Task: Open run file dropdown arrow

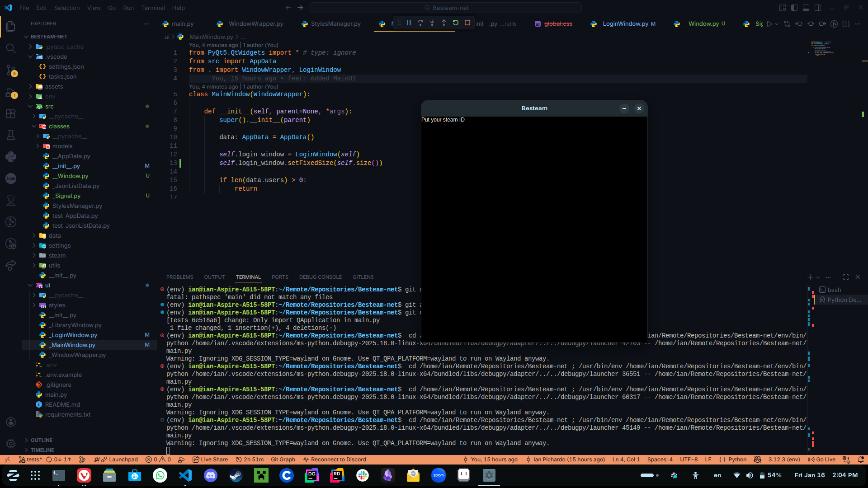Action: (777, 24)
